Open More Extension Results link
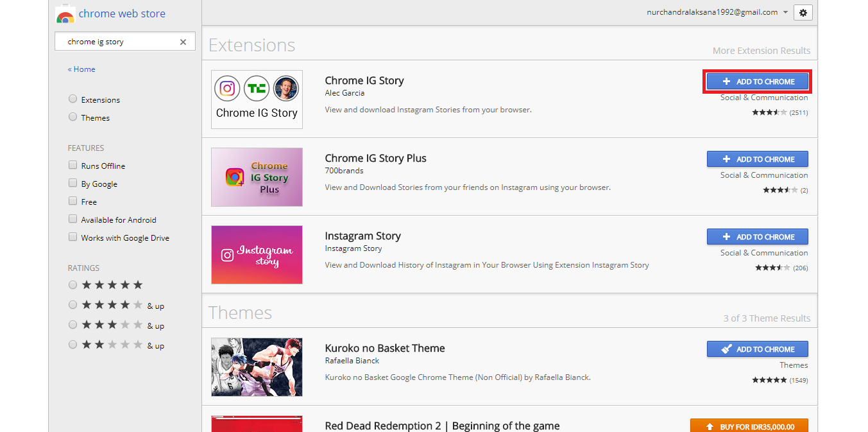 [x=761, y=51]
